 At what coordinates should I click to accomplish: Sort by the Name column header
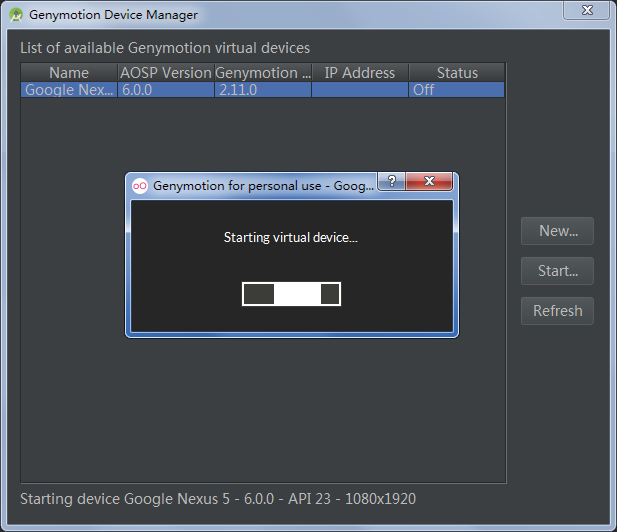pyautogui.click(x=69, y=73)
